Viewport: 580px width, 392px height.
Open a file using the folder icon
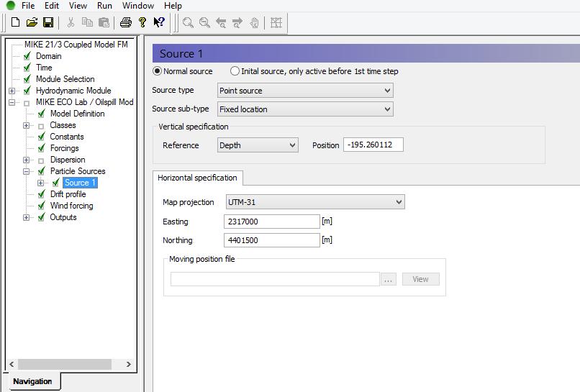tap(32, 22)
